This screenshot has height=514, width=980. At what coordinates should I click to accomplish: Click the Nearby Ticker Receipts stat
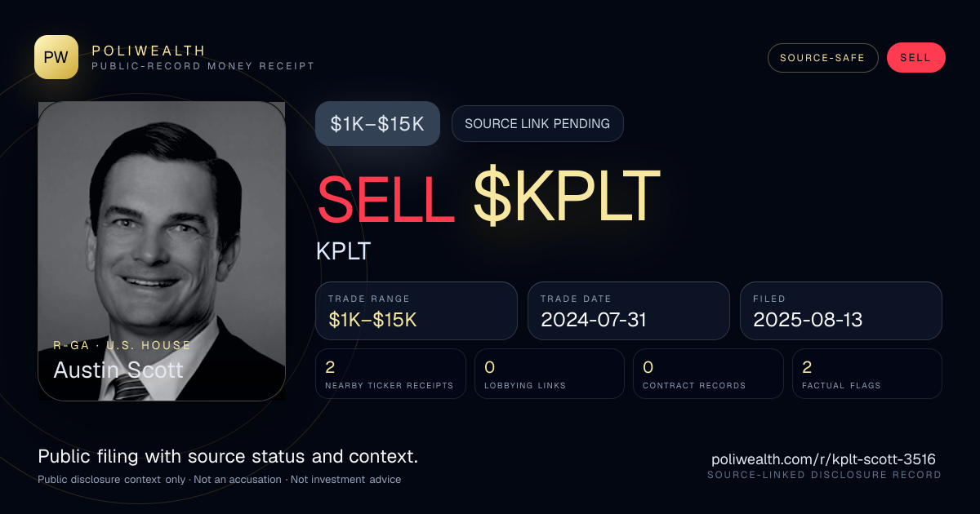click(x=390, y=374)
